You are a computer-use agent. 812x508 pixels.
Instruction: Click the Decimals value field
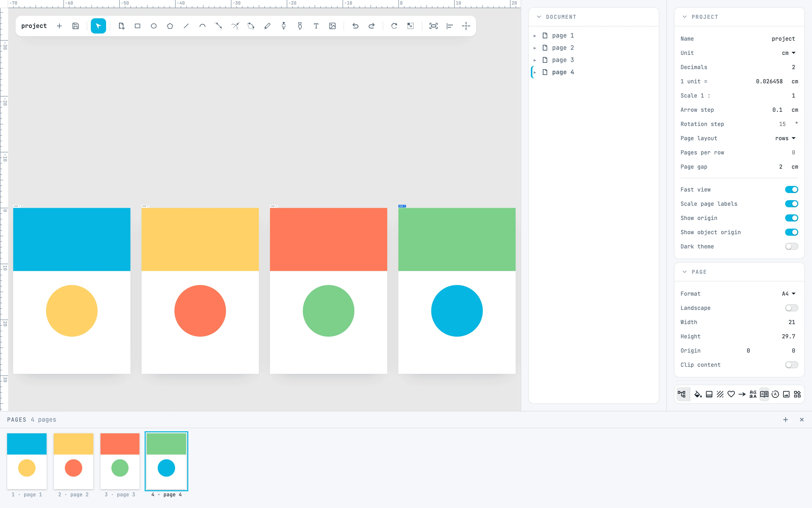[793, 67]
